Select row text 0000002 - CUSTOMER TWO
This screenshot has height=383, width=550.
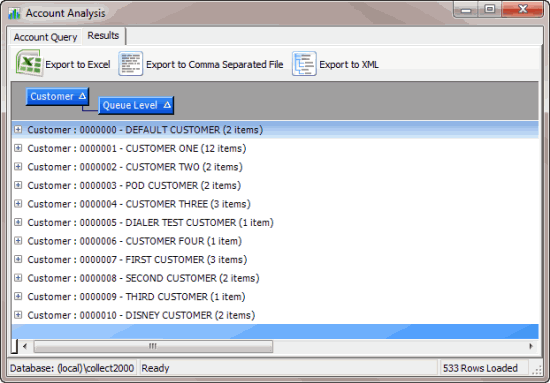point(139,167)
